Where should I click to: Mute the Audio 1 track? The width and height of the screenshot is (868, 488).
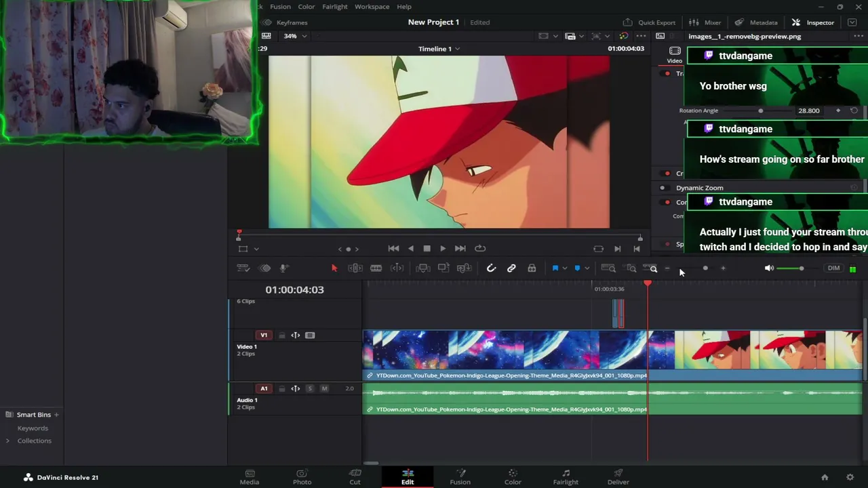[x=324, y=388]
